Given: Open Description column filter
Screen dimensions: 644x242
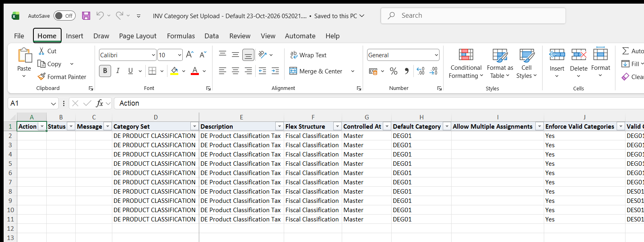Looking at the screenshot, I should [x=279, y=127].
